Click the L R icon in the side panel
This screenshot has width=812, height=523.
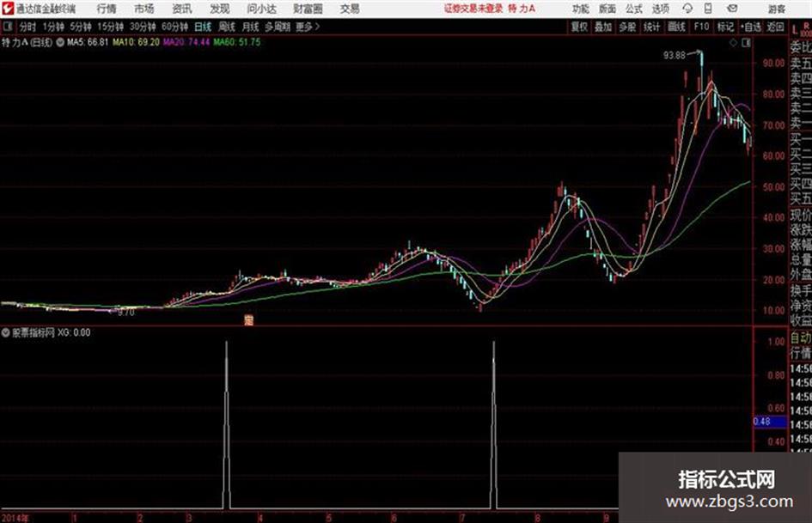(801, 29)
